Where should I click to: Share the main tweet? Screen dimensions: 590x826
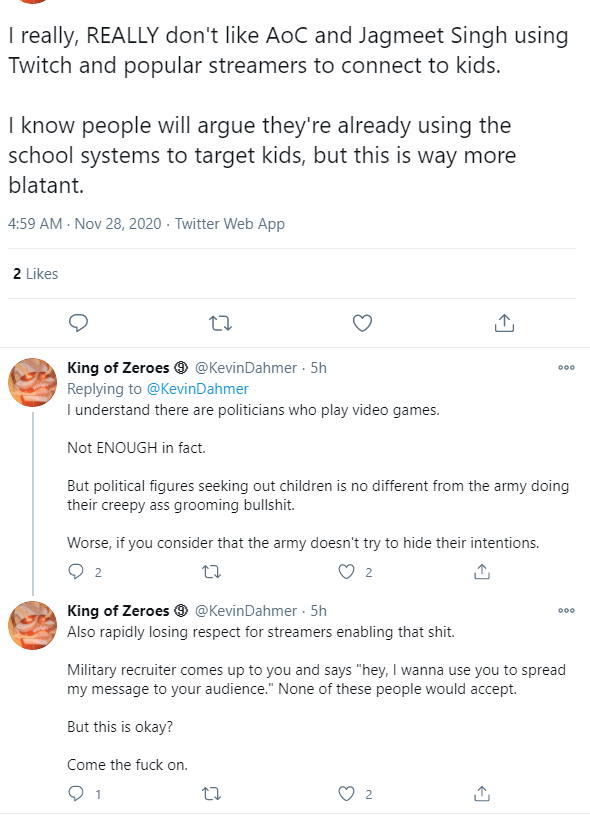pyautogui.click(x=504, y=322)
